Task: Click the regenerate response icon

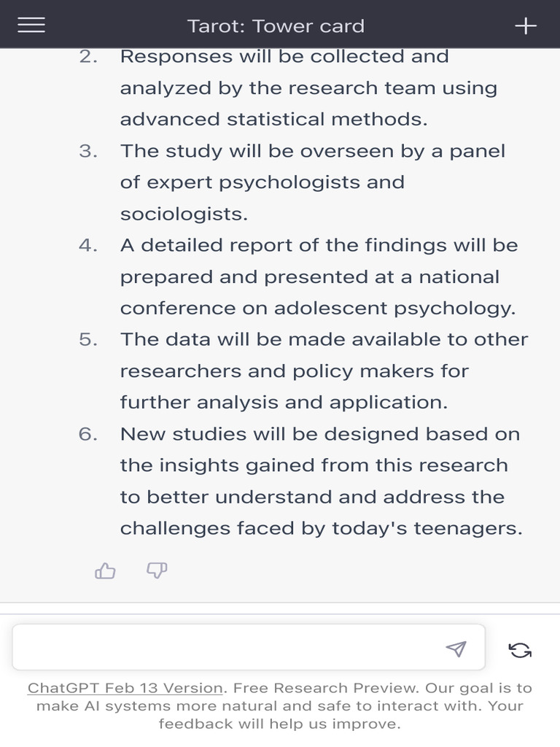Action: 520,649
